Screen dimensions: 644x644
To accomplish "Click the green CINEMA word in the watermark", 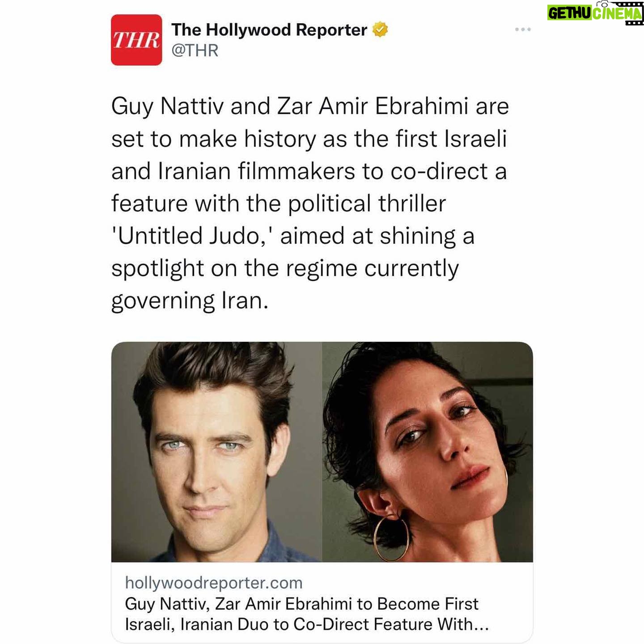I will (x=617, y=13).
